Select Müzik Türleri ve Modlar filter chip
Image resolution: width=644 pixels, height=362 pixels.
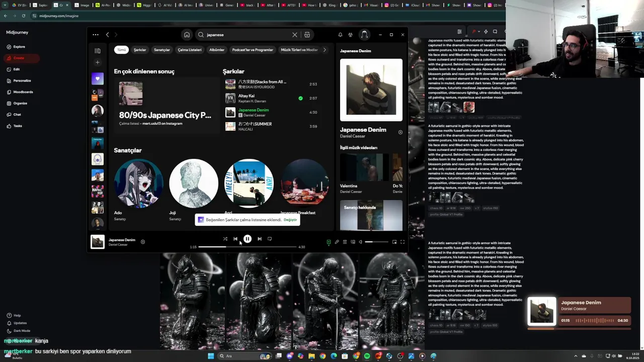(x=299, y=50)
